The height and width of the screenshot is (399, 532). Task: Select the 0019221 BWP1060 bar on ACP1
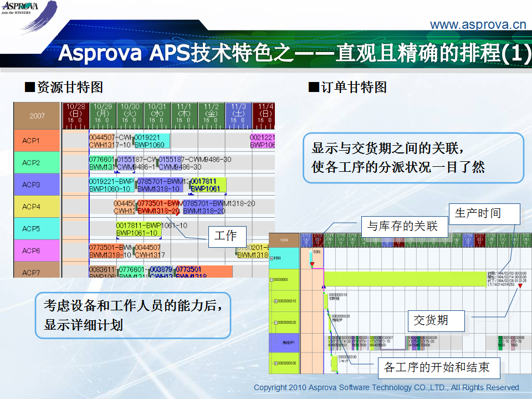tap(152, 141)
